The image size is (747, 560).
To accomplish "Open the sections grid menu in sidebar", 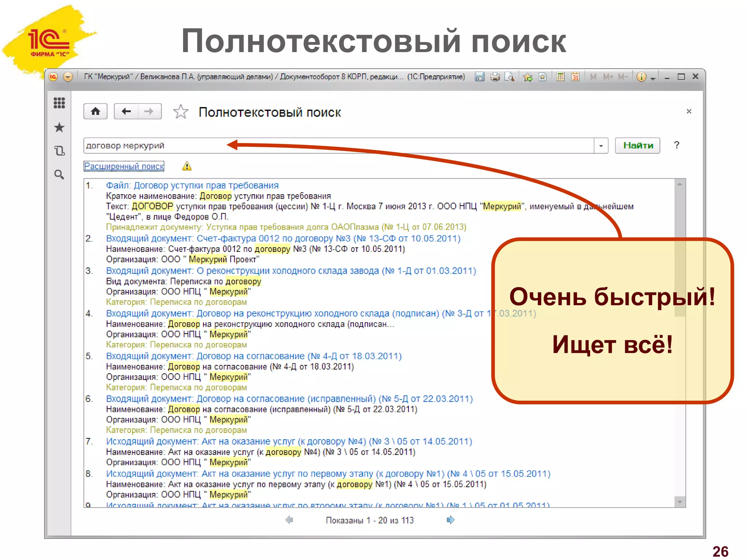I will (x=59, y=103).
